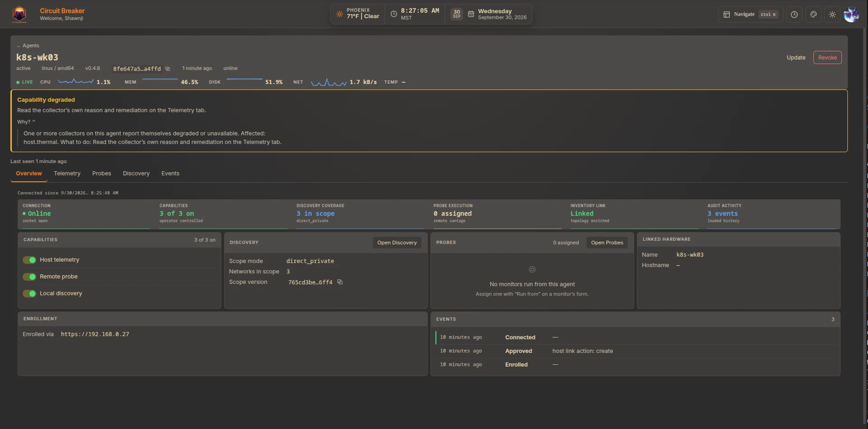Click the empty probes target icon
Image resolution: width=868 pixels, height=429 pixels.
click(532, 269)
